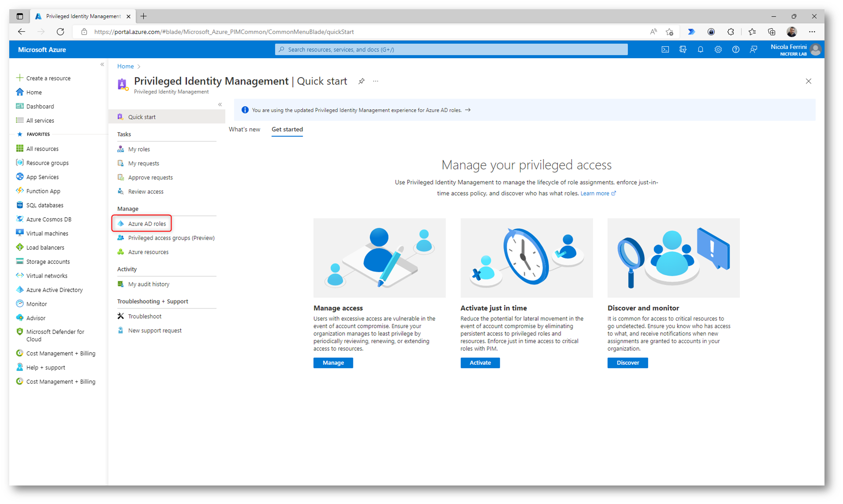The height and width of the screenshot is (504, 843).
Task: Open Privileged access groups (Preview)
Action: [171, 238]
